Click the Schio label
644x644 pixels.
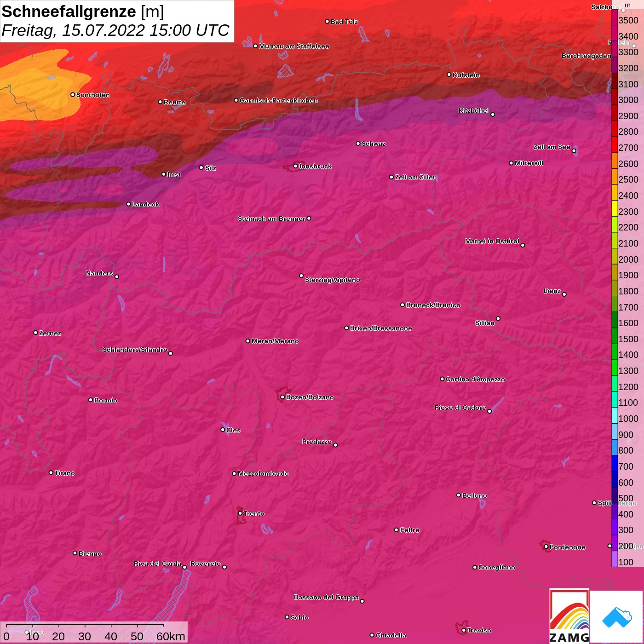(x=299, y=617)
